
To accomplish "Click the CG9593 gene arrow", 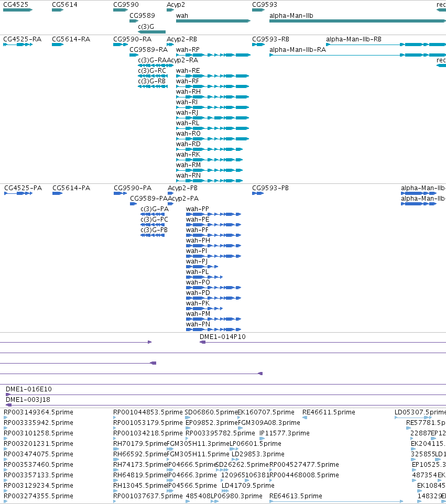I will [258, 10].
